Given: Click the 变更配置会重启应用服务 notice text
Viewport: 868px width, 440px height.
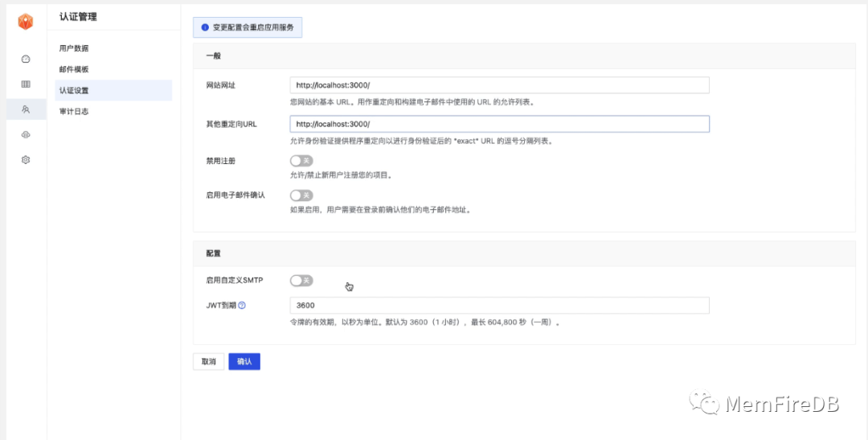Looking at the screenshot, I should [253, 27].
